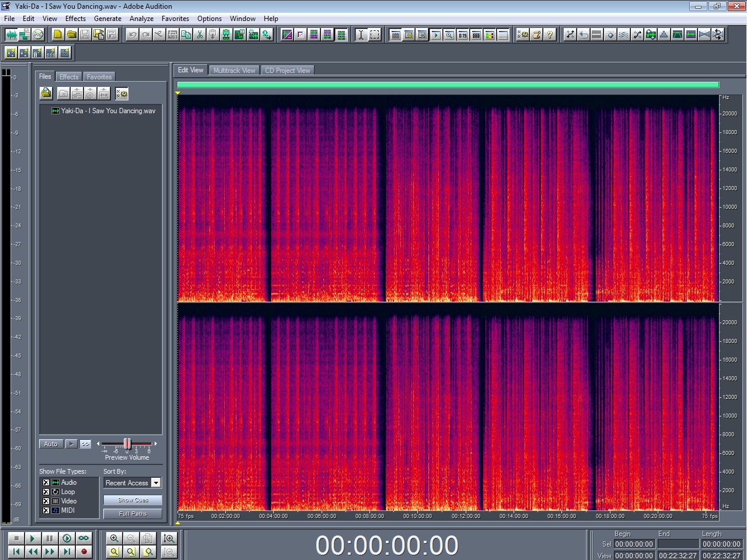Image resolution: width=747 pixels, height=560 pixels.
Task: Open the Sort By Recent Access dropdown
Action: coord(156,483)
